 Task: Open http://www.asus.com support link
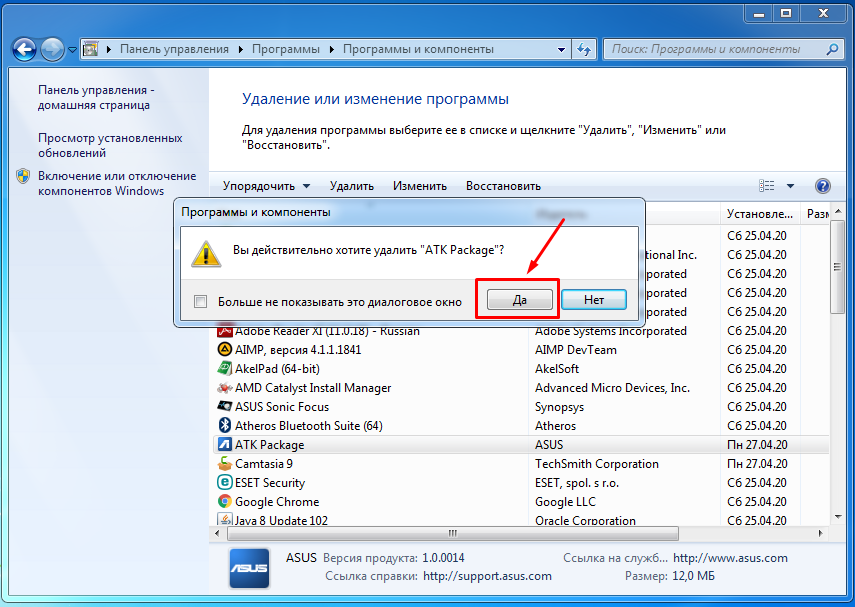[730, 558]
